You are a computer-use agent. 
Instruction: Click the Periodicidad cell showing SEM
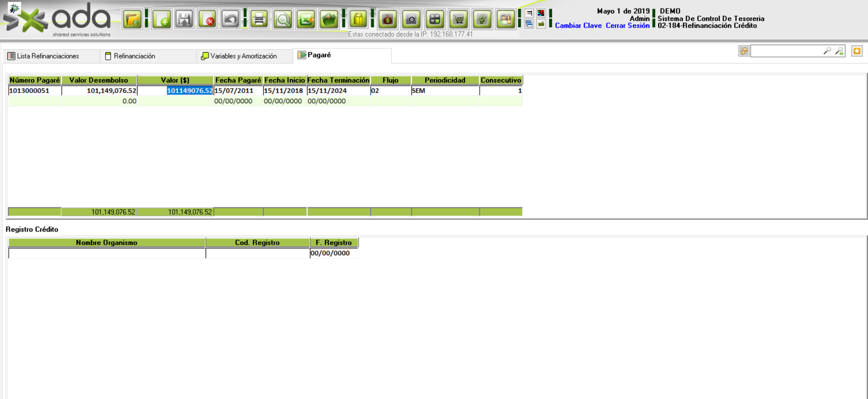click(x=445, y=91)
